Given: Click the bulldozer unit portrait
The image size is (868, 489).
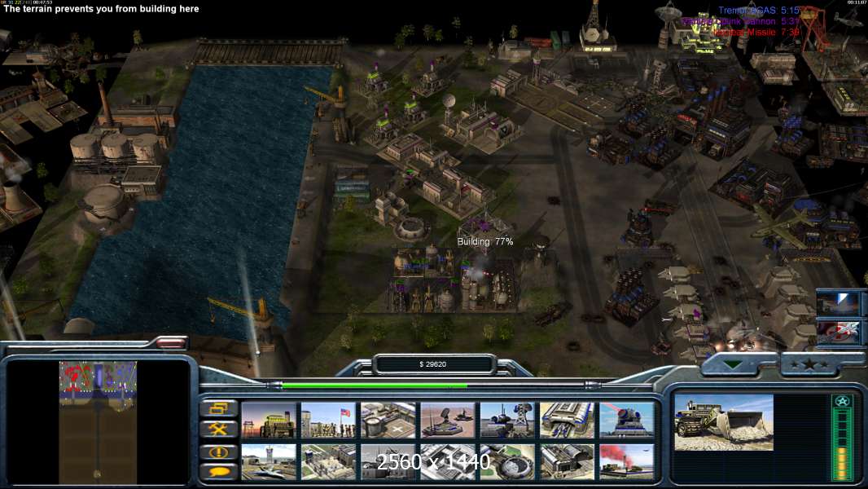Looking at the screenshot, I should [x=724, y=422].
